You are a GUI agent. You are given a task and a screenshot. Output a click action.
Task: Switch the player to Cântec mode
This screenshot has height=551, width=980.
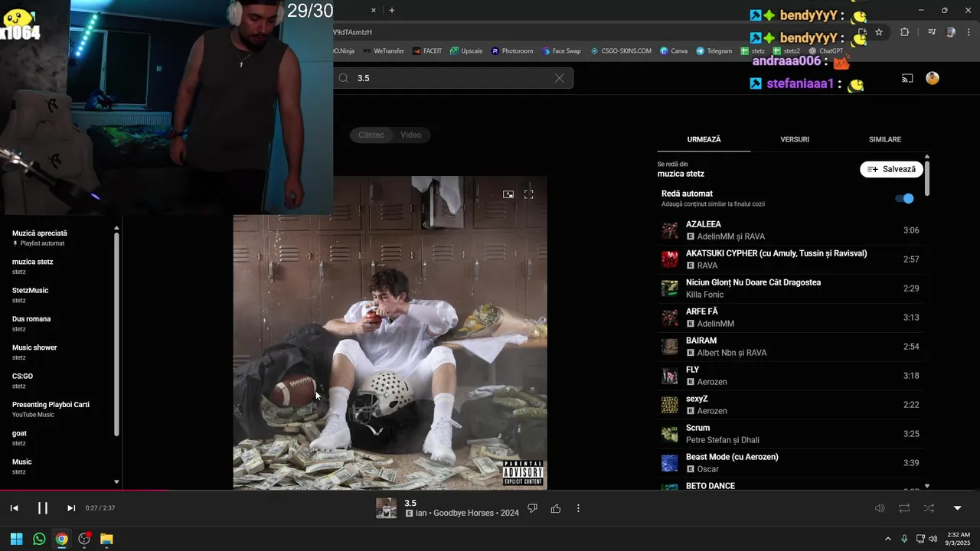point(371,135)
